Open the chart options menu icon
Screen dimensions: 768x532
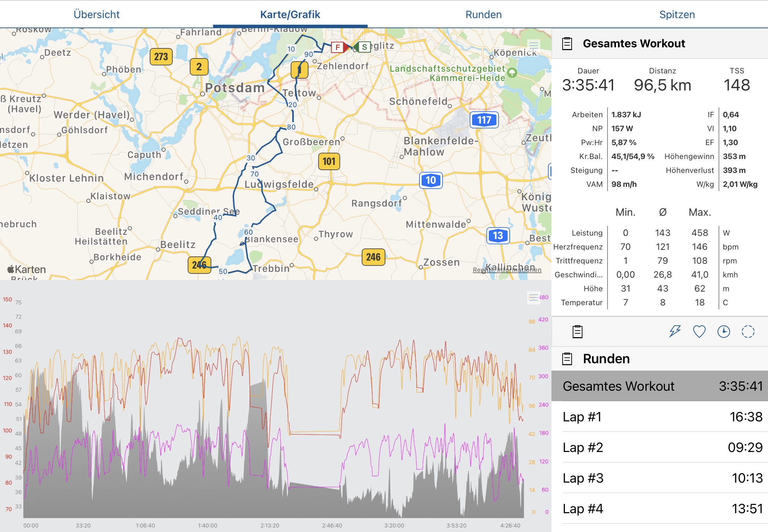pyautogui.click(x=533, y=297)
